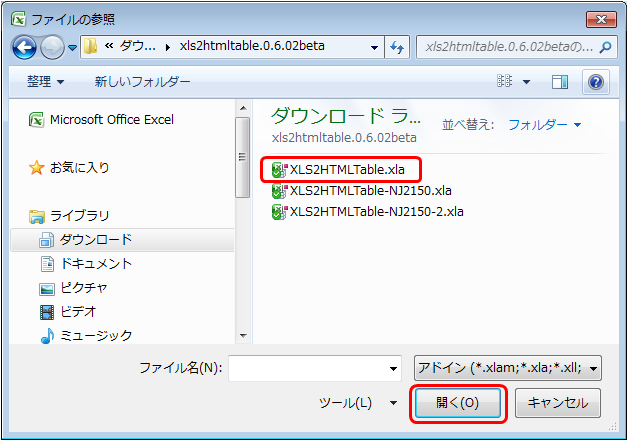The height and width of the screenshot is (441, 628).
Task: Click the Forward navigation arrow
Action: [52, 48]
